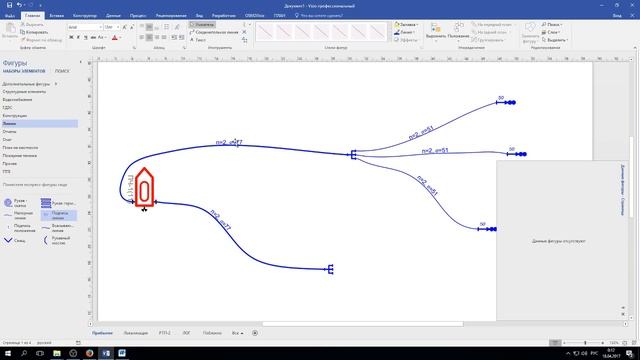
Task: Select the Соединительная линия connector tool
Action: 214,32
